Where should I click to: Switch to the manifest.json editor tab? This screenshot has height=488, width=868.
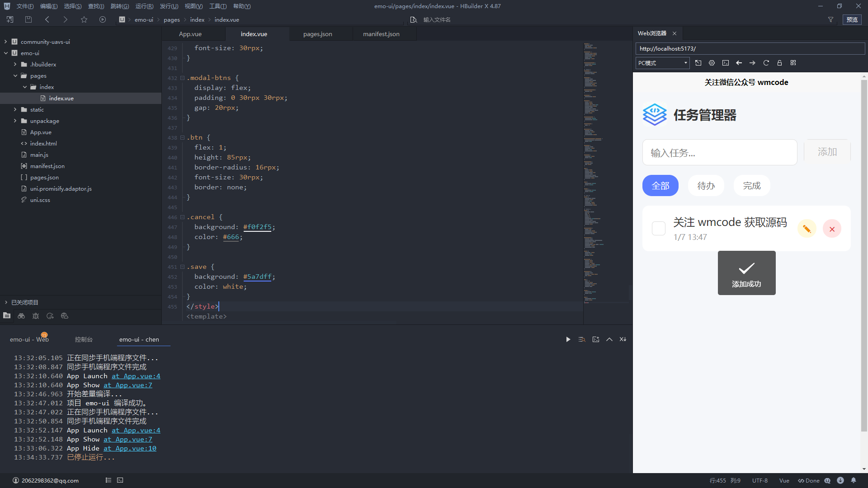click(381, 34)
